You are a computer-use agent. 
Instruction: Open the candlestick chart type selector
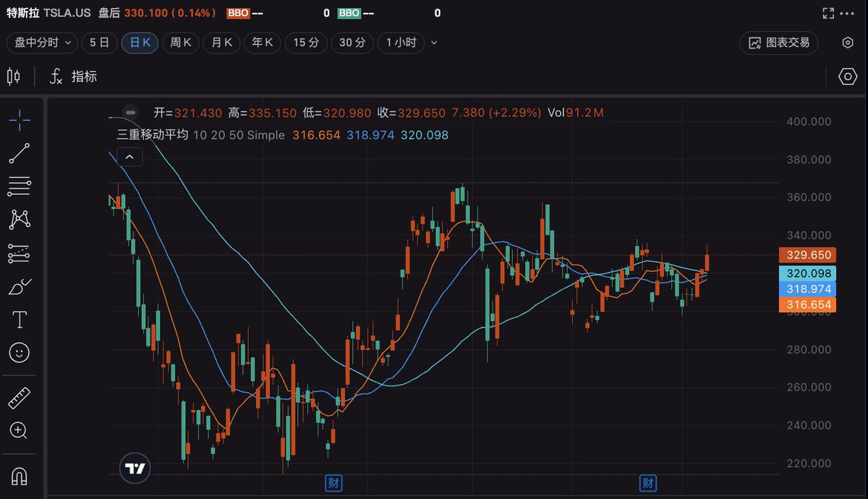(14, 76)
